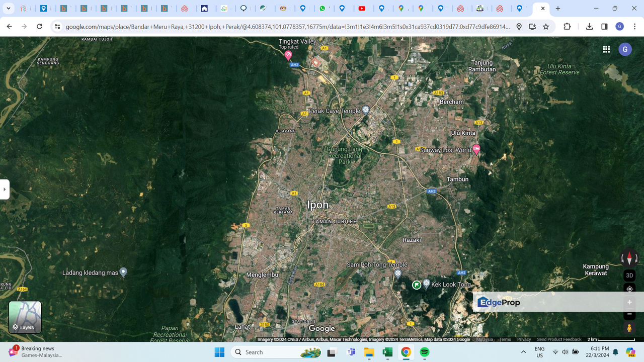Open Spotify from the taskbar
Image resolution: width=644 pixels, height=362 pixels.
tap(425, 352)
